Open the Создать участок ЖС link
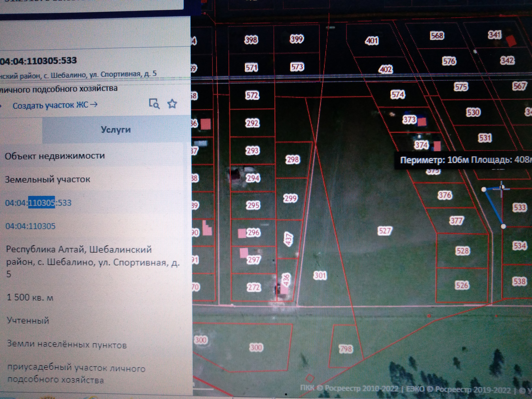Image resolution: width=532 pixels, height=399 pixels. coord(55,105)
